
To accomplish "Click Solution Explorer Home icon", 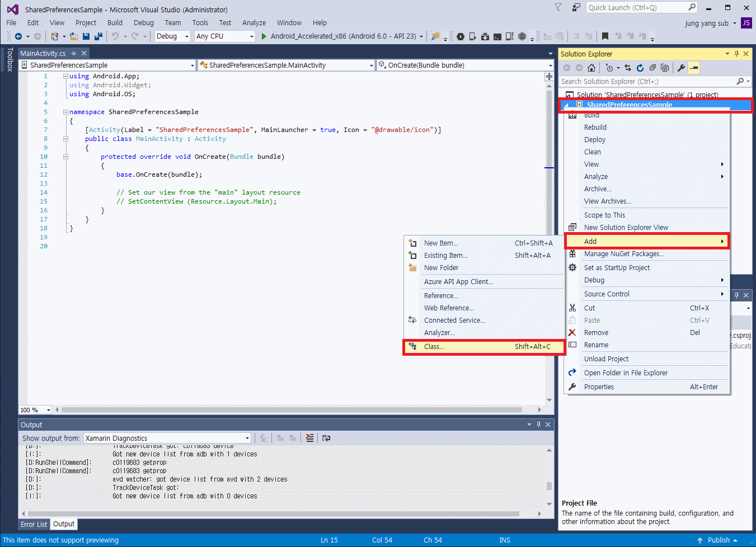I will click(x=591, y=68).
